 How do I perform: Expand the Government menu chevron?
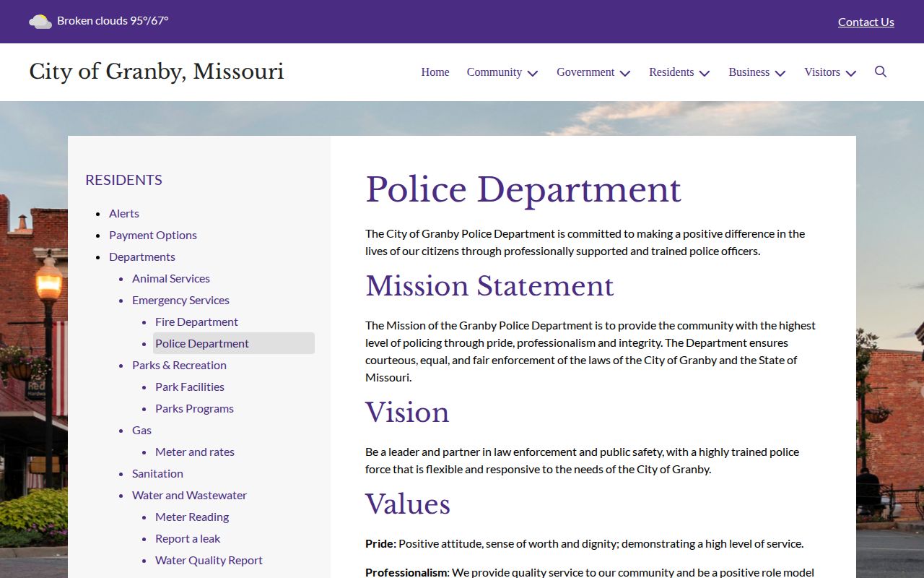point(625,73)
